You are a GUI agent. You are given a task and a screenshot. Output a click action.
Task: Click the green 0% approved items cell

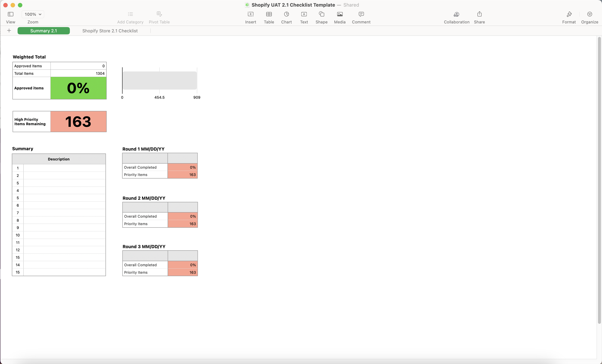coord(79,88)
